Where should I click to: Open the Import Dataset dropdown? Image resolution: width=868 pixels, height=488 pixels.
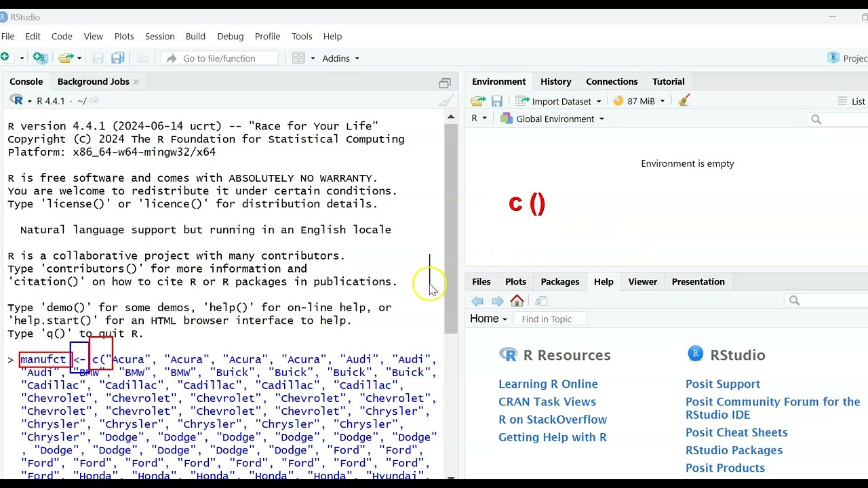pyautogui.click(x=558, y=101)
